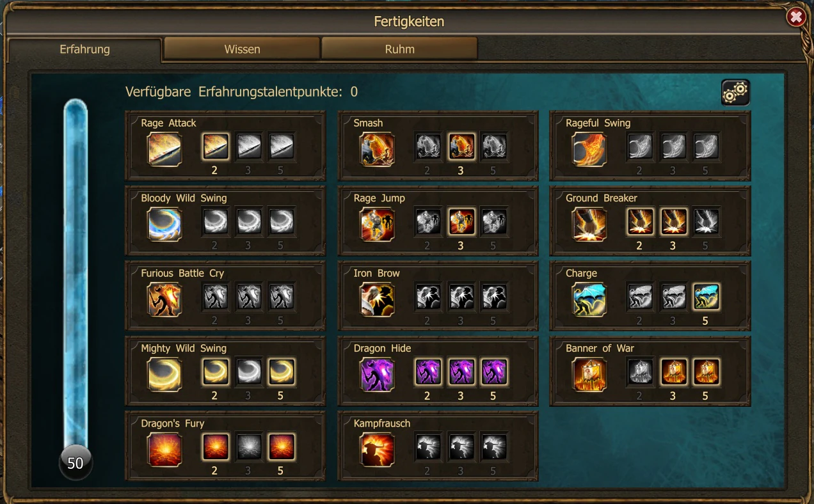The height and width of the screenshot is (504, 814).
Task: Enable Iron Brow level 2 talent
Action: (428, 297)
